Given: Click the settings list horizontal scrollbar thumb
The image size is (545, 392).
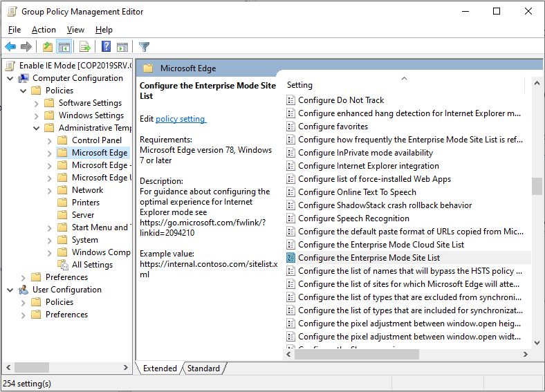Looking at the screenshot, I should pos(357,355).
